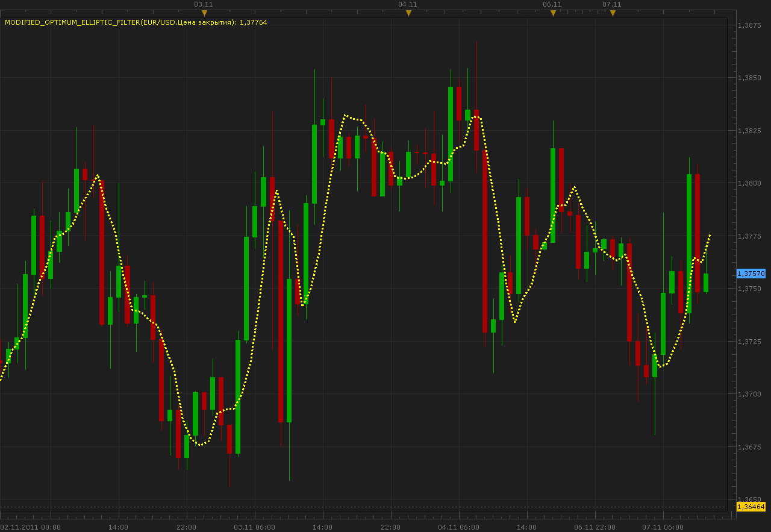Click the blue current price tag 1,37570
This screenshot has height=532, width=771.
[x=751, y=274]
